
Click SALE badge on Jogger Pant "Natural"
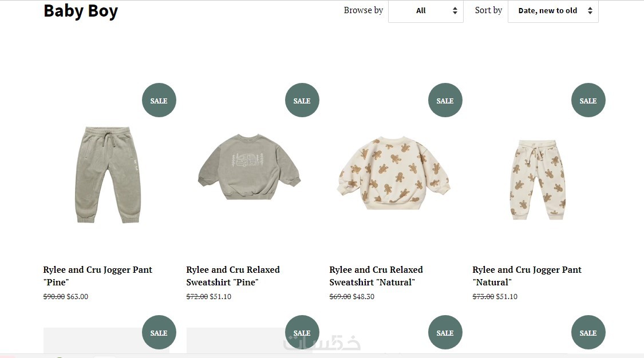click(x=588, y=100)
